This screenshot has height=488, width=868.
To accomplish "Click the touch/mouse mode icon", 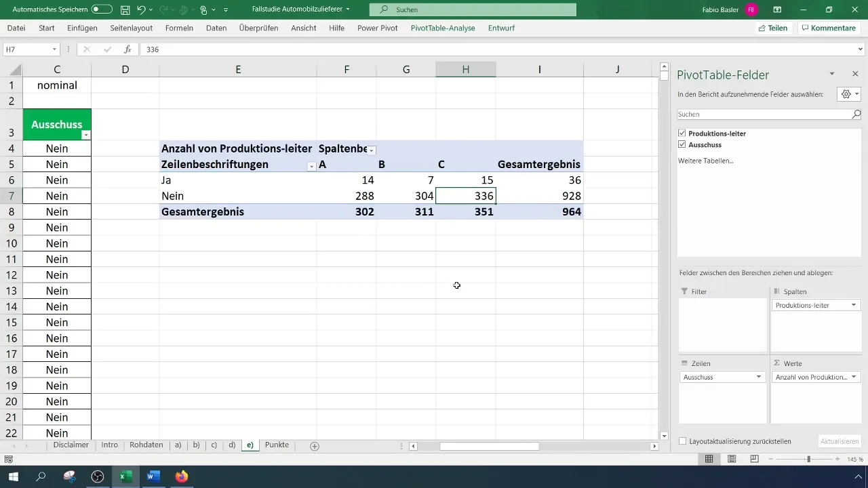I will (203, 10).
